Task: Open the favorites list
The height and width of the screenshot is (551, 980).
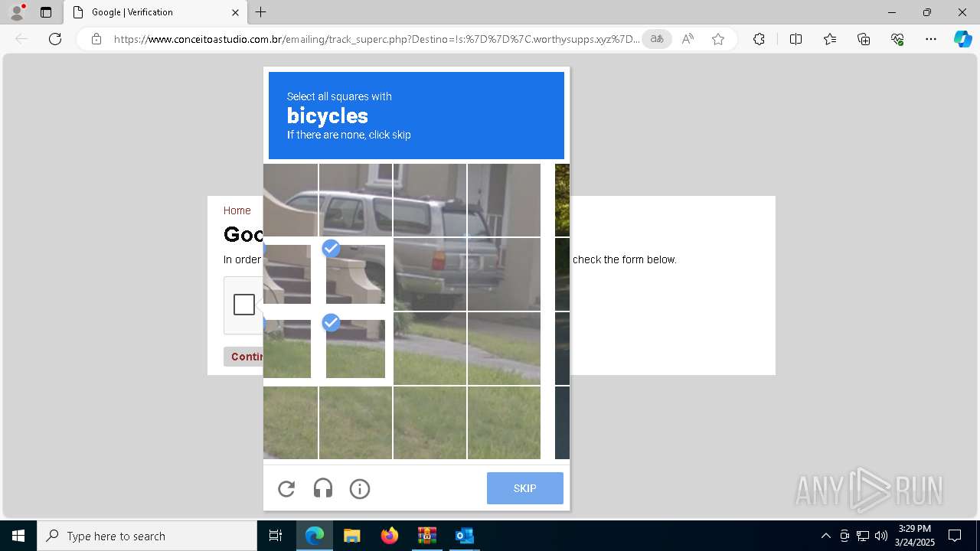Action: 830,39
